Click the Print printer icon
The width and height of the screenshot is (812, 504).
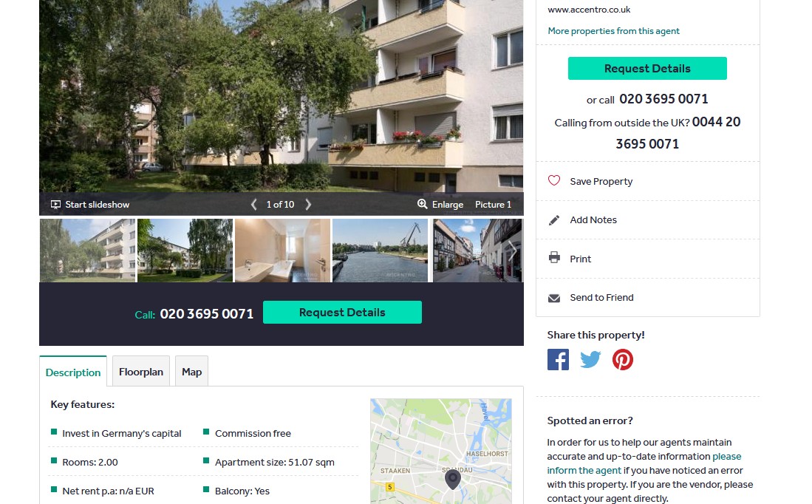554,257
